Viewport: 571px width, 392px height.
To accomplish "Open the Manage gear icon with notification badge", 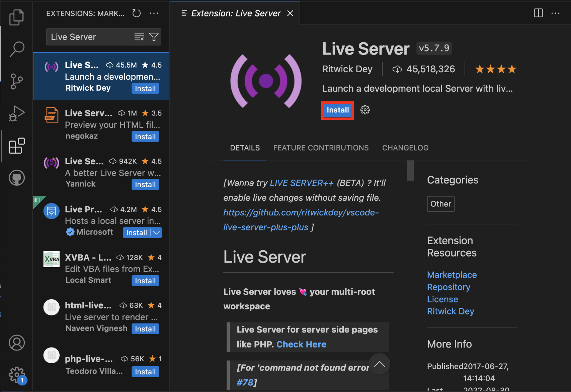I will pos(16,375).
